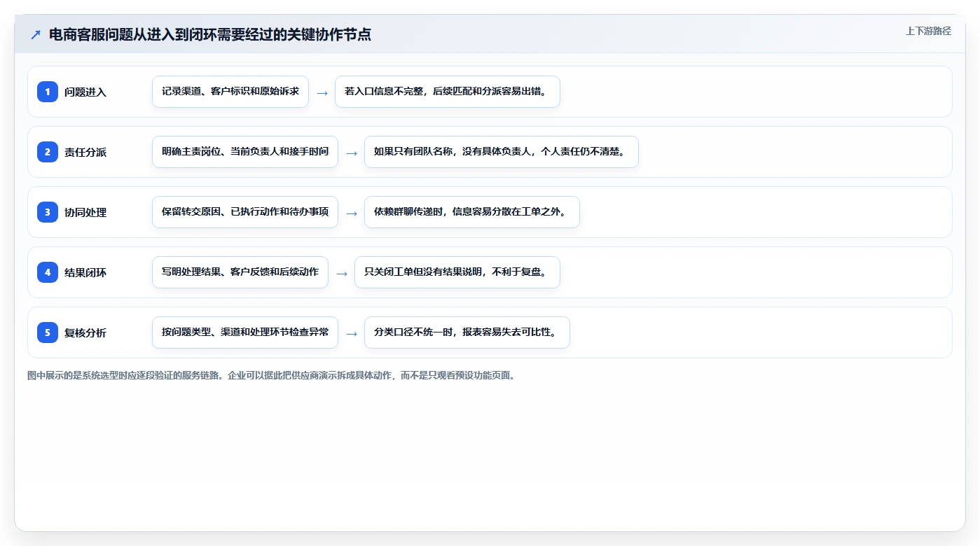
Task: Click the arrow icon beside the chart title
Action: coord(36,35)
